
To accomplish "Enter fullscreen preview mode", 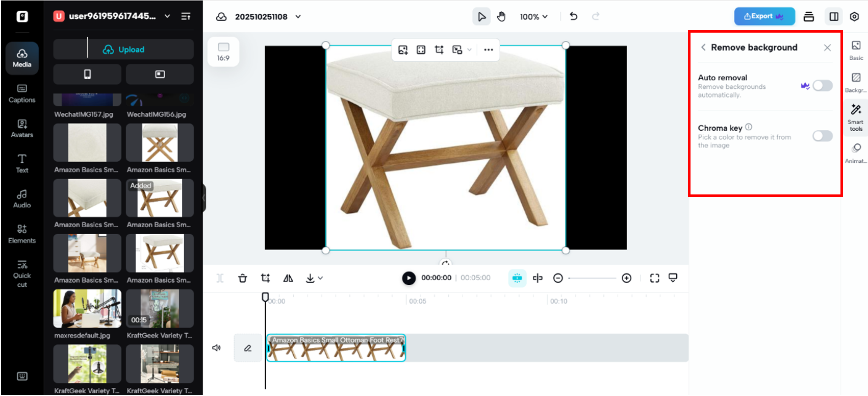I will coord(655,278).
